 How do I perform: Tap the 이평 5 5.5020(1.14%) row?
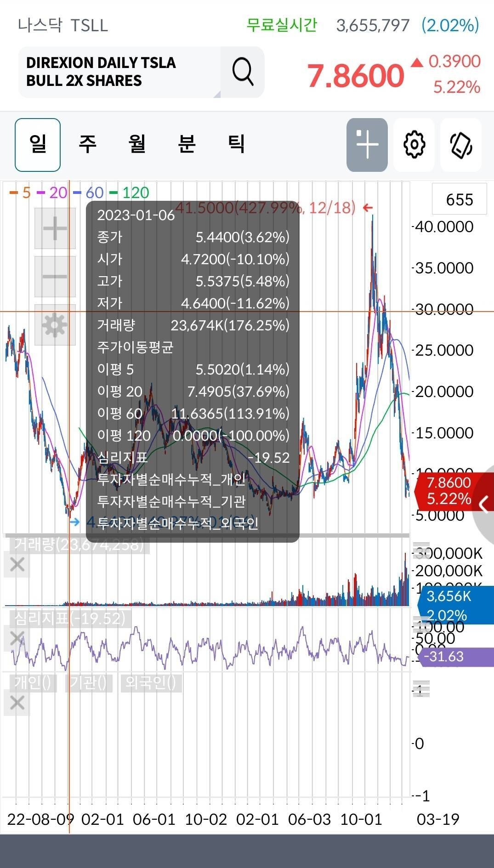[193, 369]
